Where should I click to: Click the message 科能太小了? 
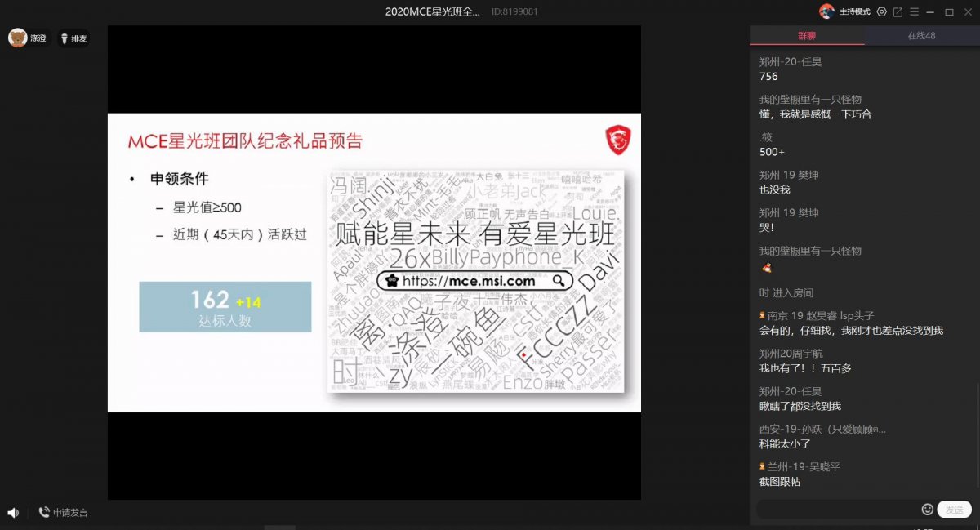pos(785,443)
